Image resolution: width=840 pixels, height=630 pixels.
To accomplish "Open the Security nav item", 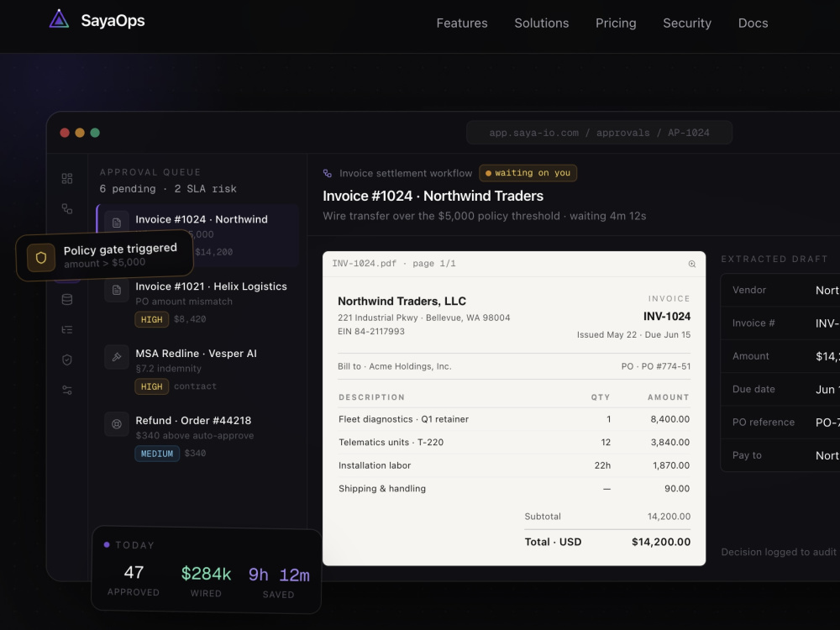I will [x=687, y=23].
